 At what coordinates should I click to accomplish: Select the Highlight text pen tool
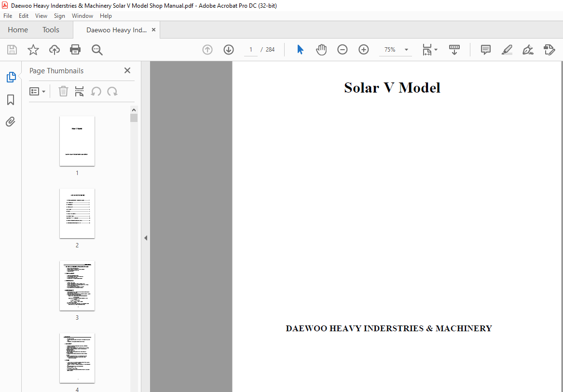click(507, 50)
